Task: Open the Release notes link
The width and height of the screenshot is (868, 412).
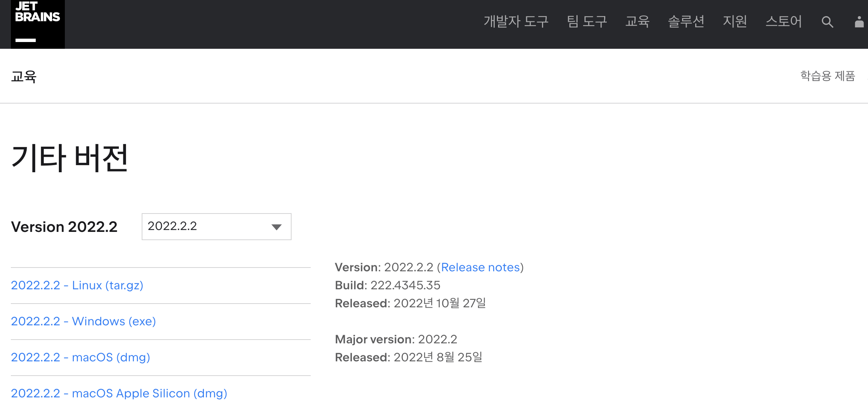Action: click(x=480, y=267)
